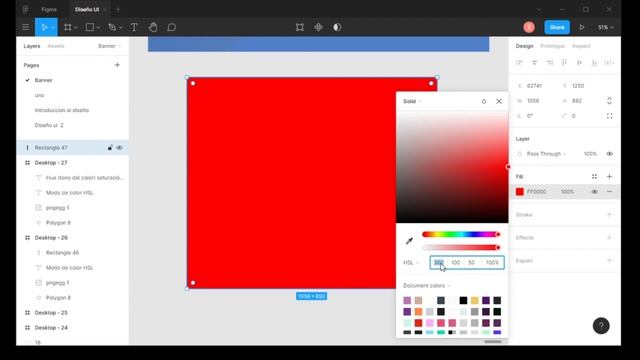
Task: Open the Figma tab in title bar
Action: pyautogui.click(x=49, y=9)
